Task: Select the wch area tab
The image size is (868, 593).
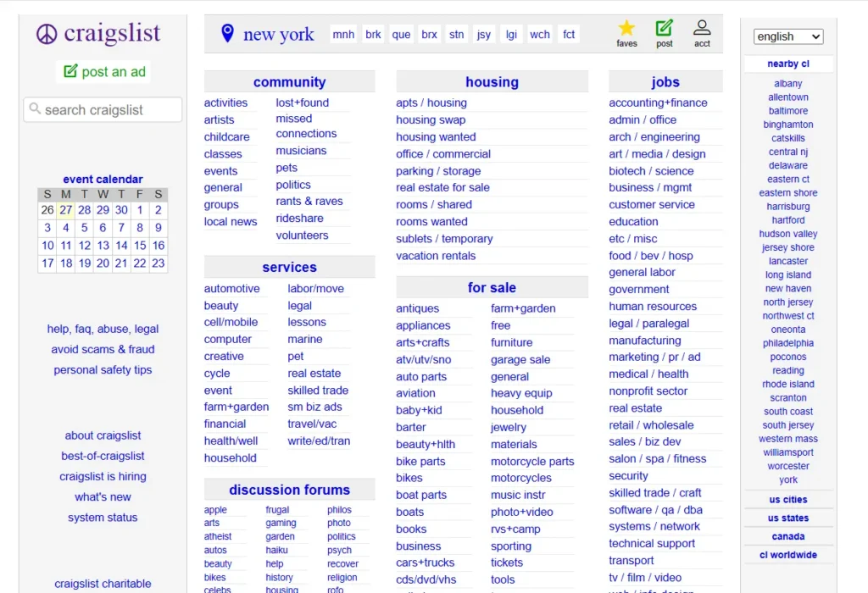Action: click(540, 34)
